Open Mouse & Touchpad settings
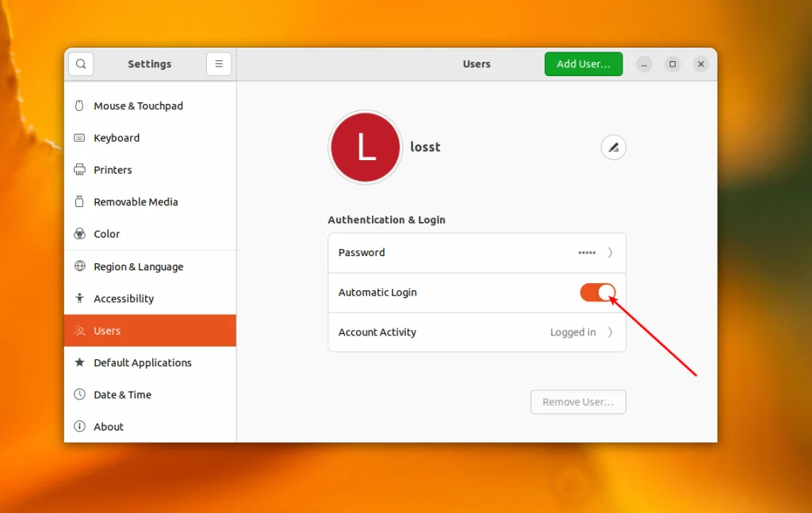Viewport: 812px width, 513px height. 150,105
